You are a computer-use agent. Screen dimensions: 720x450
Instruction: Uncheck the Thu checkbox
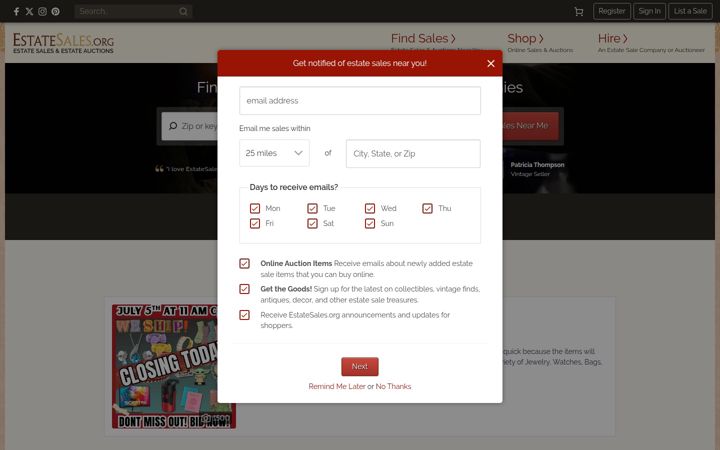427,208
